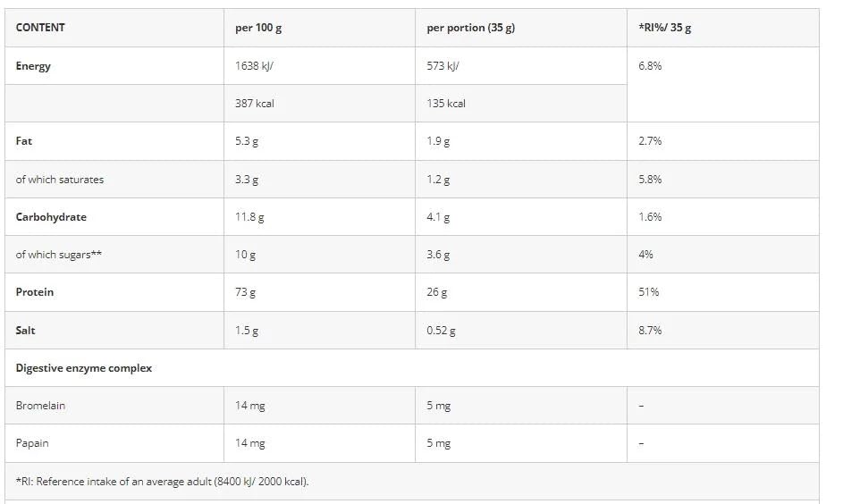Select the 1638 kJ/ energy value
Screen dimensions: 843x504
click(260, 66)
